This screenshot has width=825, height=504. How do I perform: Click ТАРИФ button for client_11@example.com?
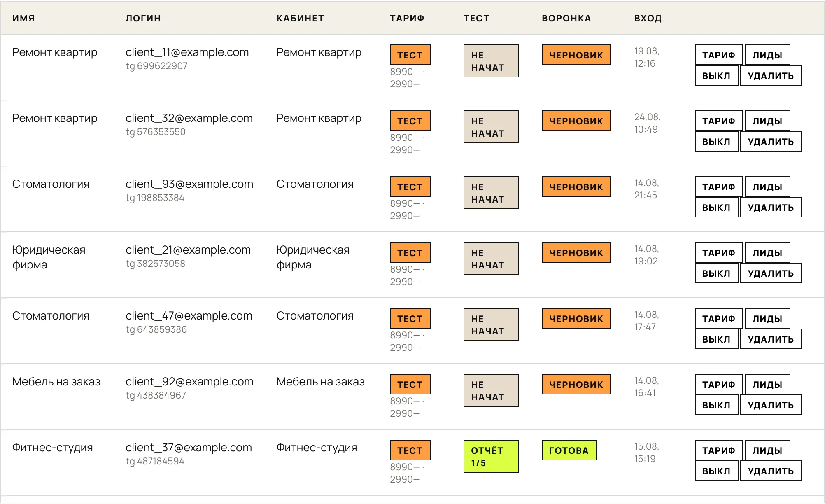tap(718, 55)
